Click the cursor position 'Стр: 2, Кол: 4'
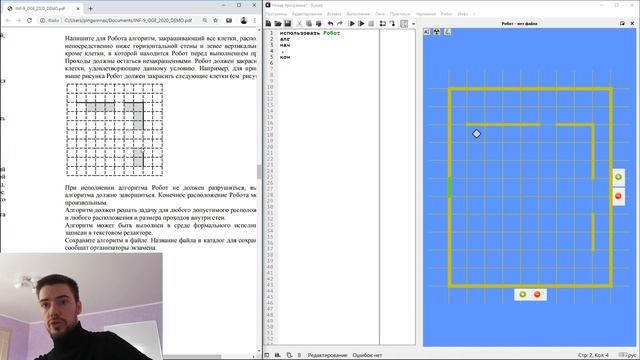 (x=593, y=355)
